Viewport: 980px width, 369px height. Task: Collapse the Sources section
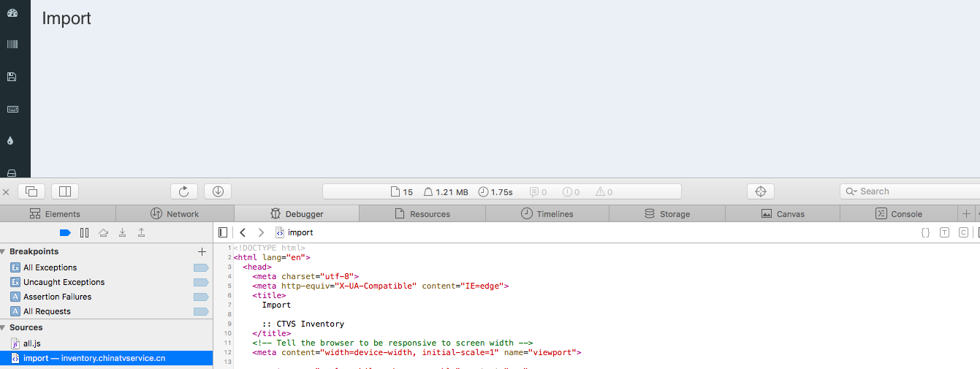tap(3, 327)
